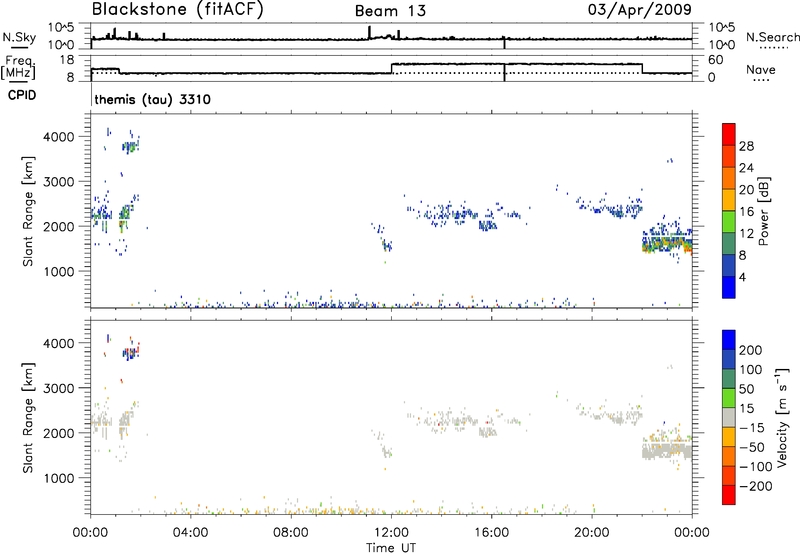800x554 pixels.
Task: Select the gray velocity echo band after 22:00
Action: (x=667, y=451)
